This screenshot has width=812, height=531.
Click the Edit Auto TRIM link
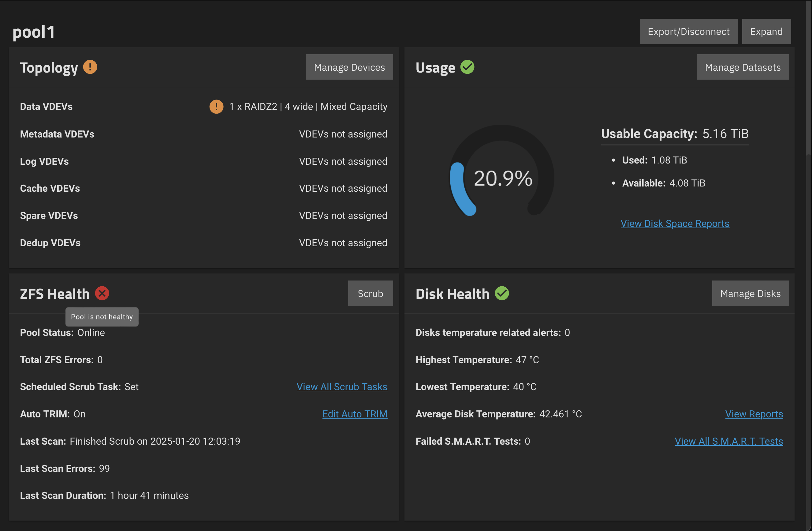[x=355, y=414]
